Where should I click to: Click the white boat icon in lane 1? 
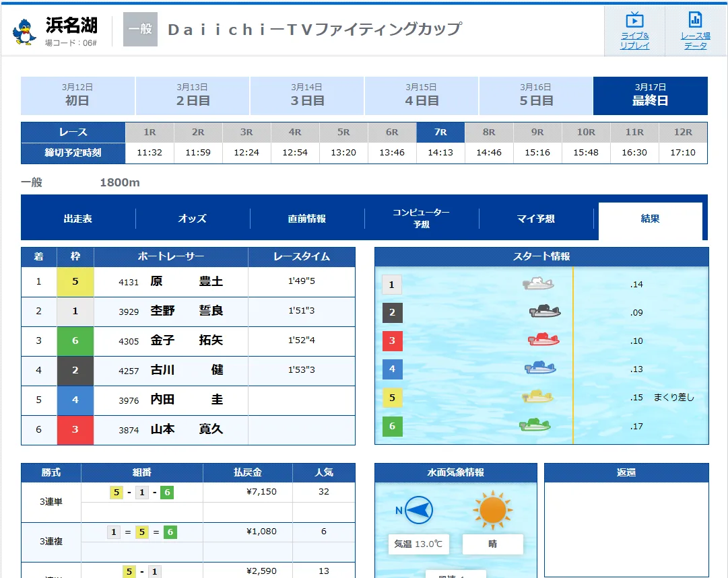coord(538,284)
